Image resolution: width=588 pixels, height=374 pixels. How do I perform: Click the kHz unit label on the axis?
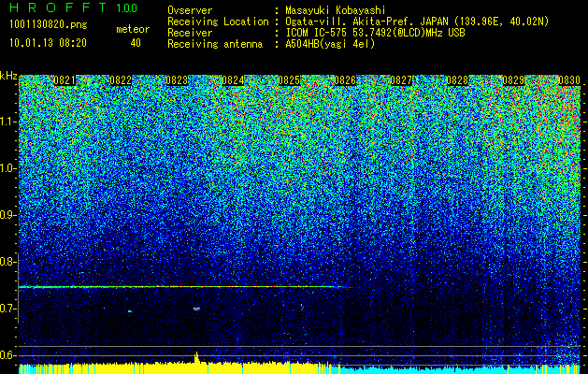coord(8,76)
